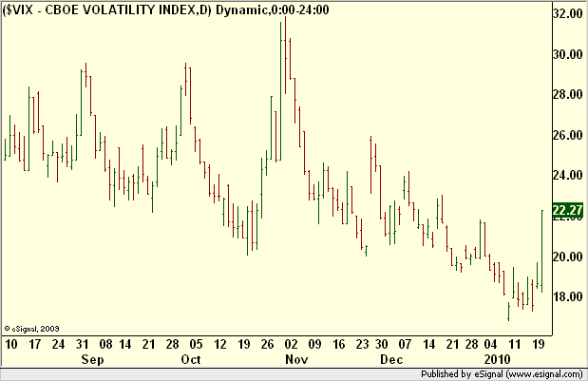
Task: Click the date label 19 at far right
Action: (x=539, y=344)
